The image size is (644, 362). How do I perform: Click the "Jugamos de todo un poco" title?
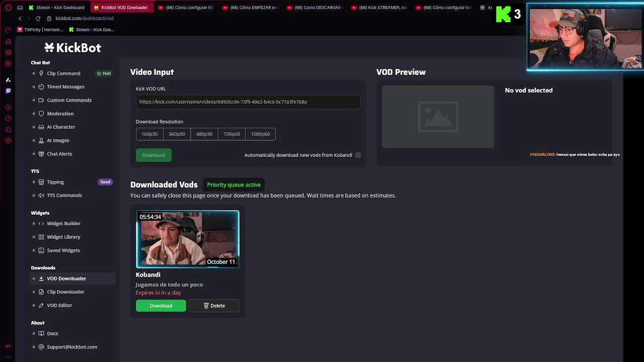tap(169, 285)
